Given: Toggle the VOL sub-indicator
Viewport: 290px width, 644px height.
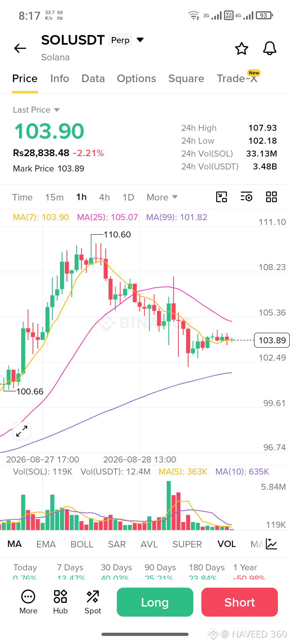Looking at the screenshot, I should point(227,544).
